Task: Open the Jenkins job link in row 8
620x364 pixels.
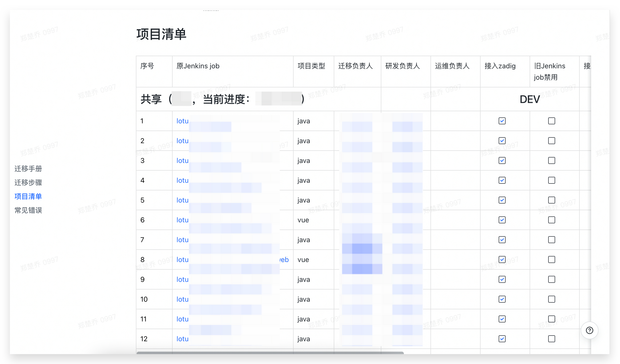Action: point(182,259)
